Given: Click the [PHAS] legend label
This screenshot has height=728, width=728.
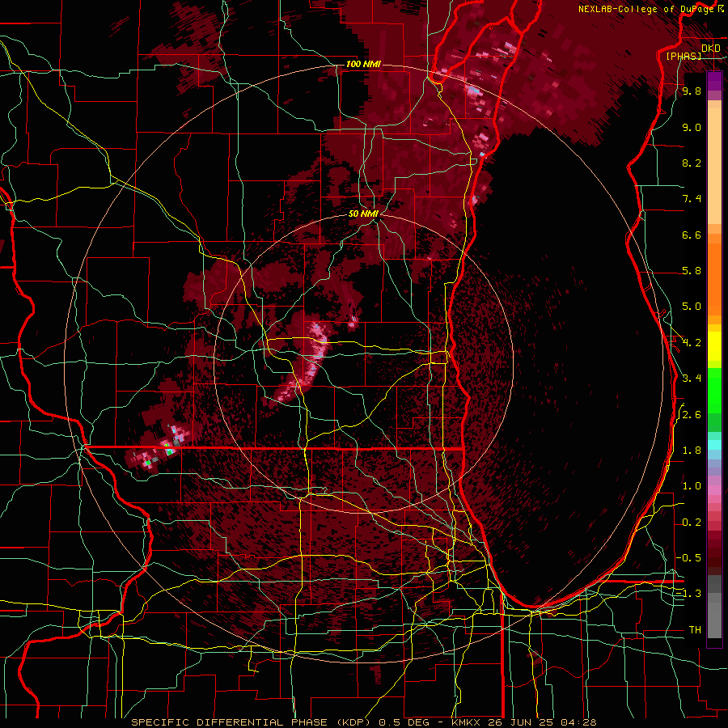Looking at the screenshot, I should pos(684,56).
